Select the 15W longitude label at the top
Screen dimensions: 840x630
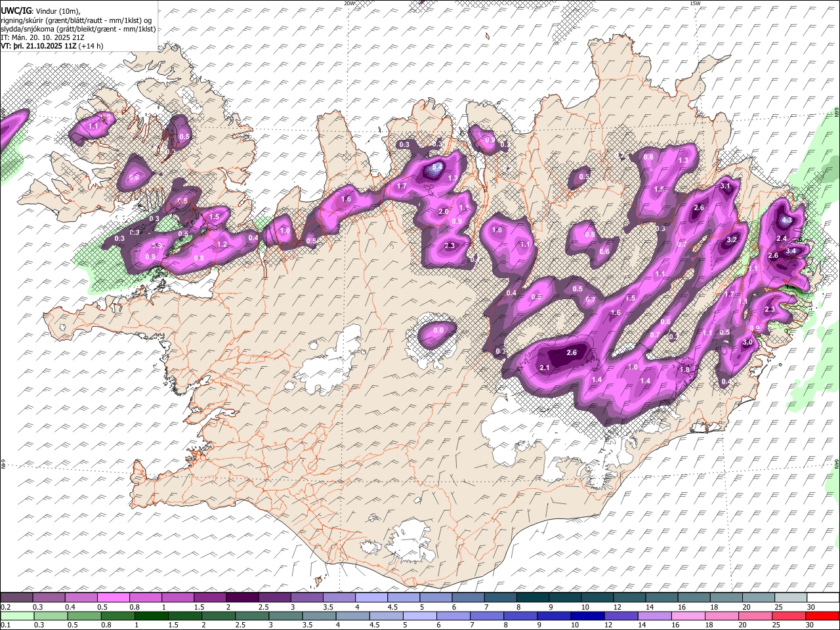coord(695,3)
